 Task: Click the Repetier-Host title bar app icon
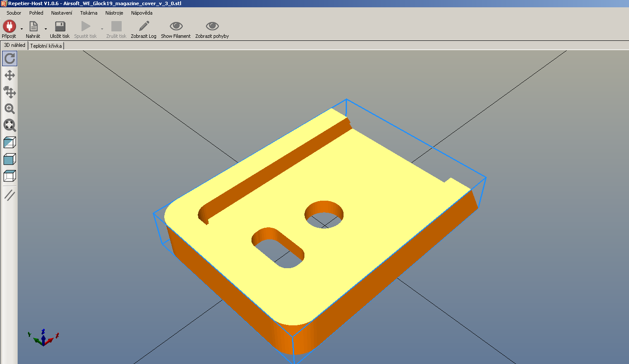tap(3, 3)
